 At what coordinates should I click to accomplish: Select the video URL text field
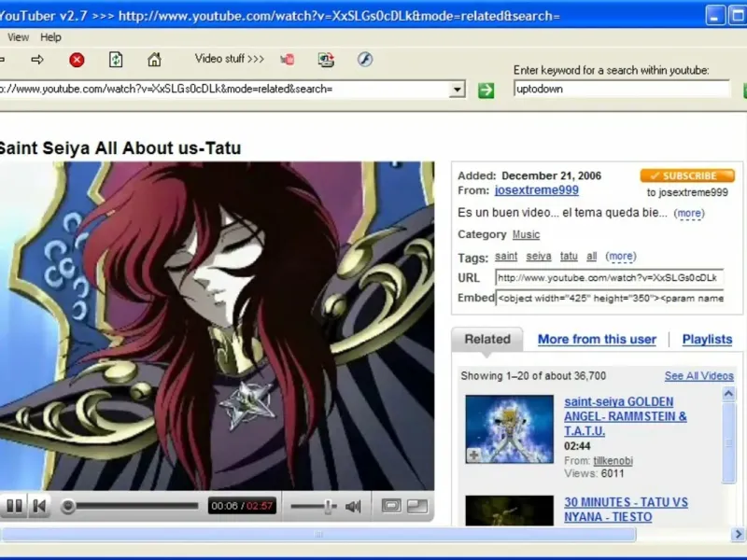[x=610, y=277]
